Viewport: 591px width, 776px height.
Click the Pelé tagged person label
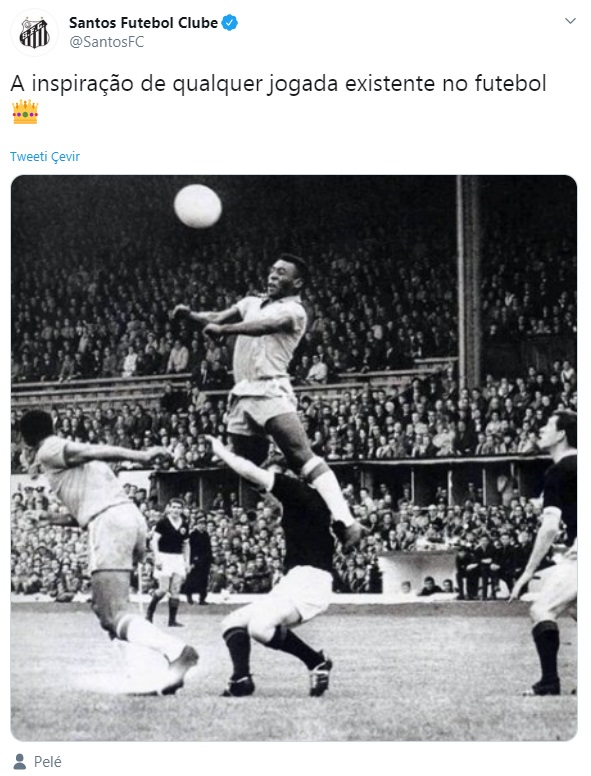[x=48, y=762]
